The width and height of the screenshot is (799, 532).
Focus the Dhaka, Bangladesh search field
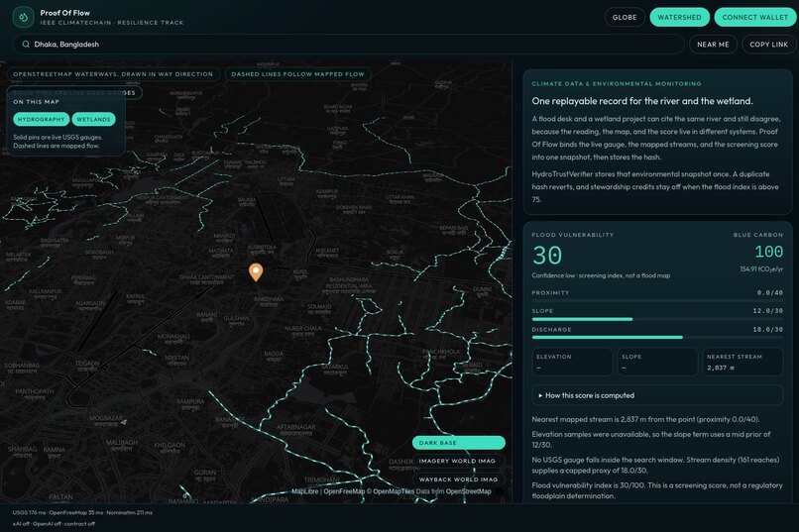coord(349,45)
